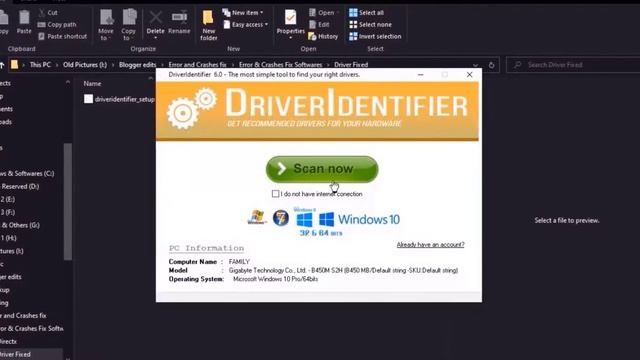
Task: Click the Edit command in ribbon
Action: pos(319,24)
